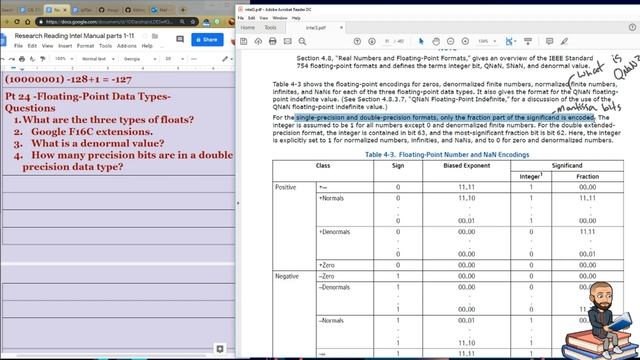Choose the hand pan tool in Acrobat
Image resolution: width=640 pixels, height=360 pixels.
click(x=436, y=41)
